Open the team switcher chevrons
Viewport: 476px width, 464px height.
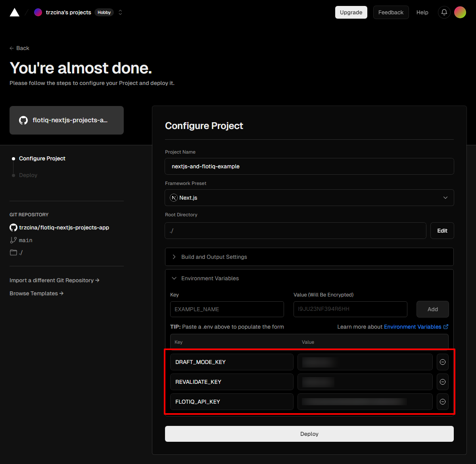(x=120, y=12)
